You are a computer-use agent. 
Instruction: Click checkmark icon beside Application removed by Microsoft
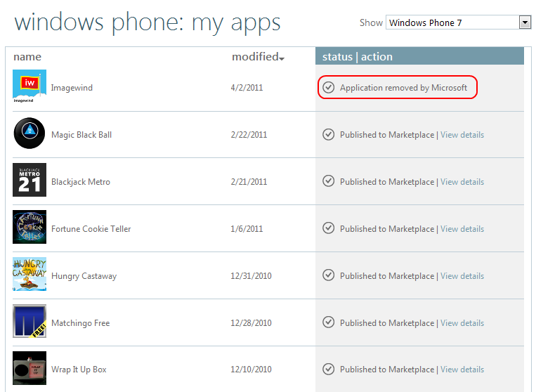pos(329,88)
